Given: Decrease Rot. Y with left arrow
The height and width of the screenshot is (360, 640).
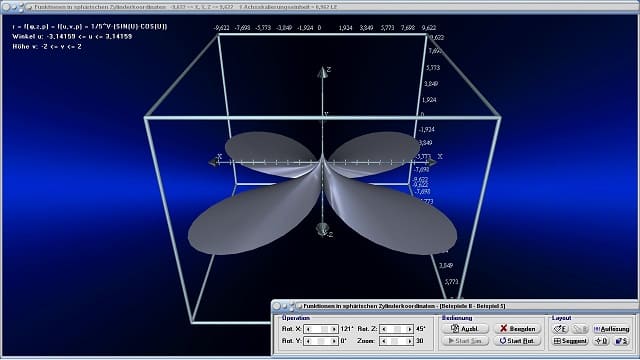Looking at the screenshot, I should (x=308, y=341).
